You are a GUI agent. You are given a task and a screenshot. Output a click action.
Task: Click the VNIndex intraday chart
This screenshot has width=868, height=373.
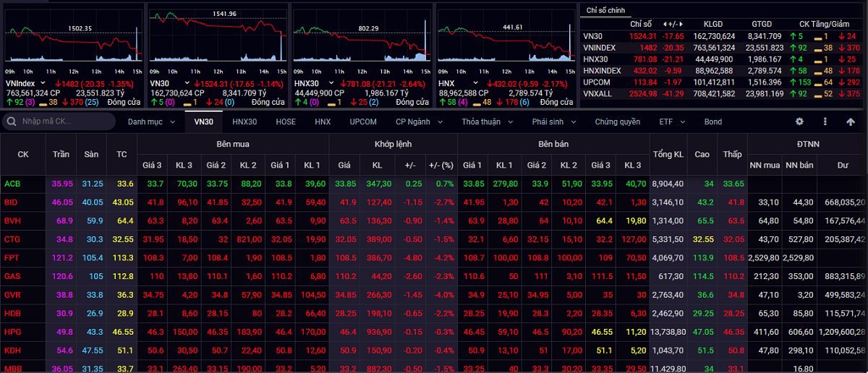73,35
